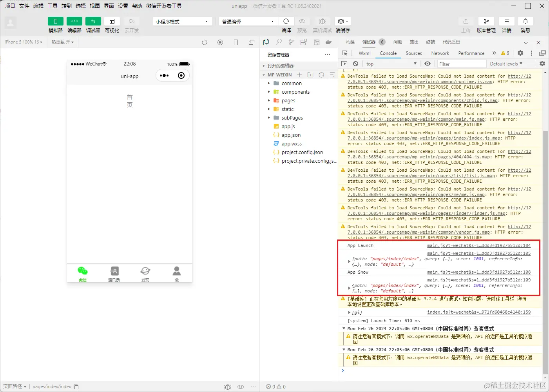
Task: Open app.json in the file tree
Action: coord(291,135)
